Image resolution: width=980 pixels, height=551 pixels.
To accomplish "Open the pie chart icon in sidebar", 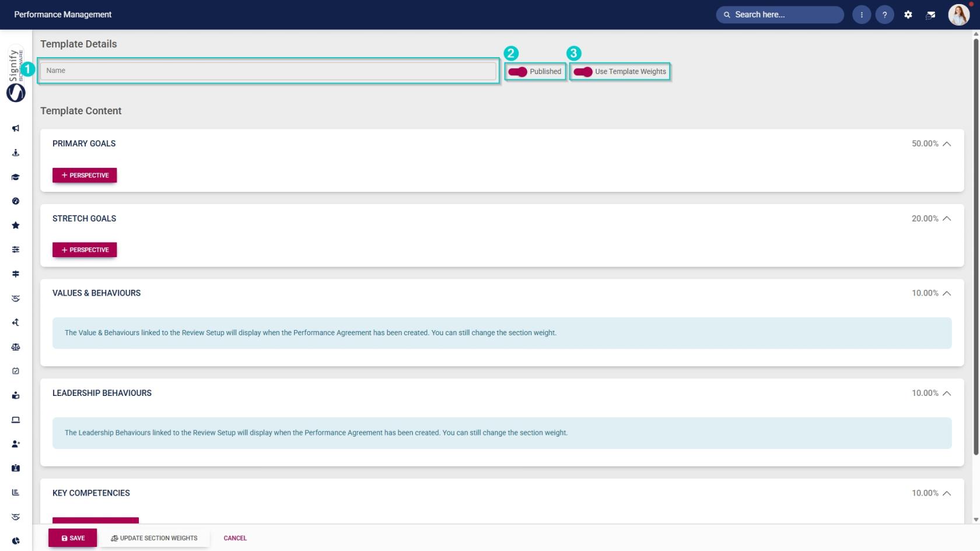I will (16, 541).
